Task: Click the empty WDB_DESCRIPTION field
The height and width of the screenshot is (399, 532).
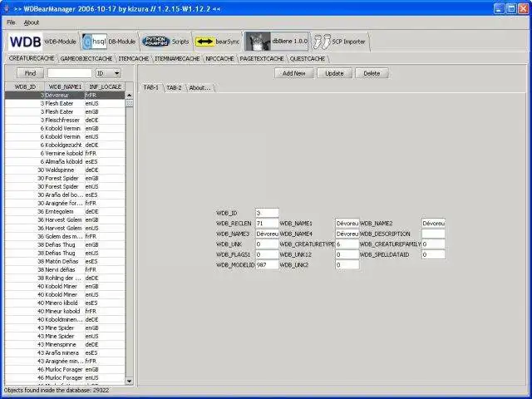Action: 433,234
